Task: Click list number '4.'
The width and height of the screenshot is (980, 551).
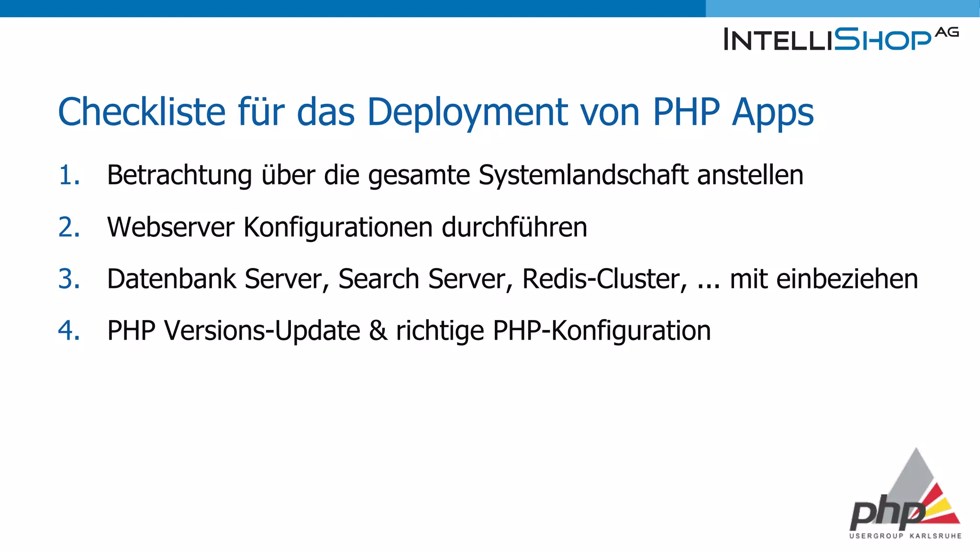Action: tap(69, 331)
